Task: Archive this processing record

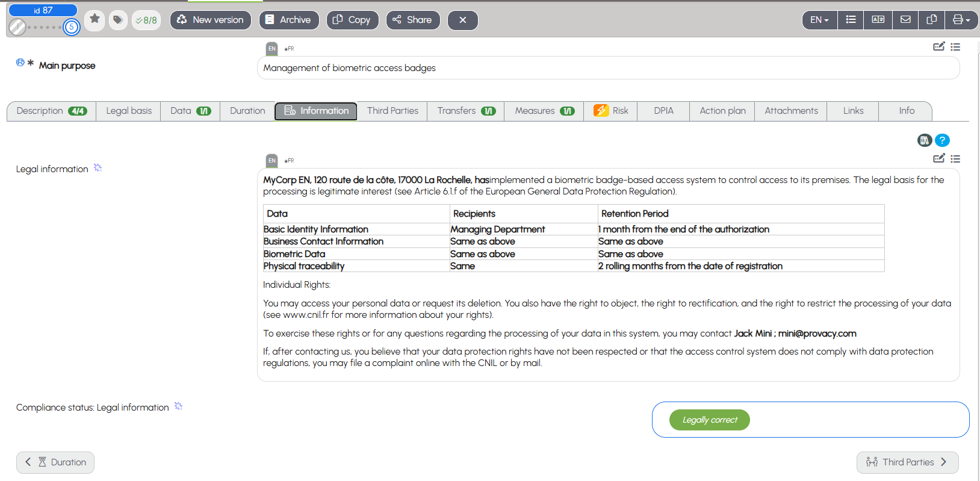Action: (288, 20)
